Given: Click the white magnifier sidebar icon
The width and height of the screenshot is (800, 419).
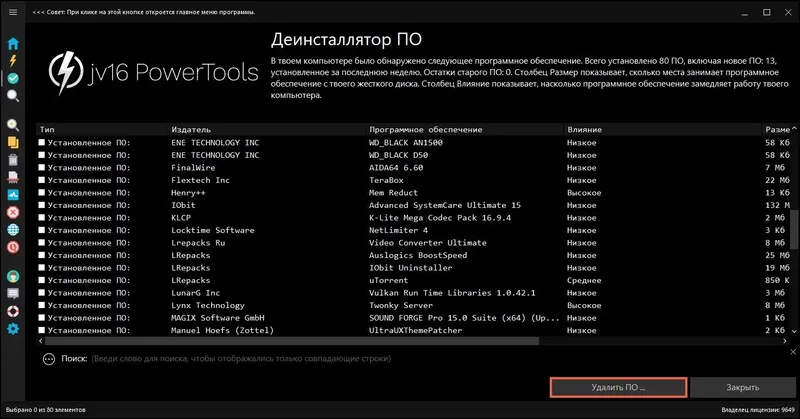Looking at the screenshot, I should 13,95.
